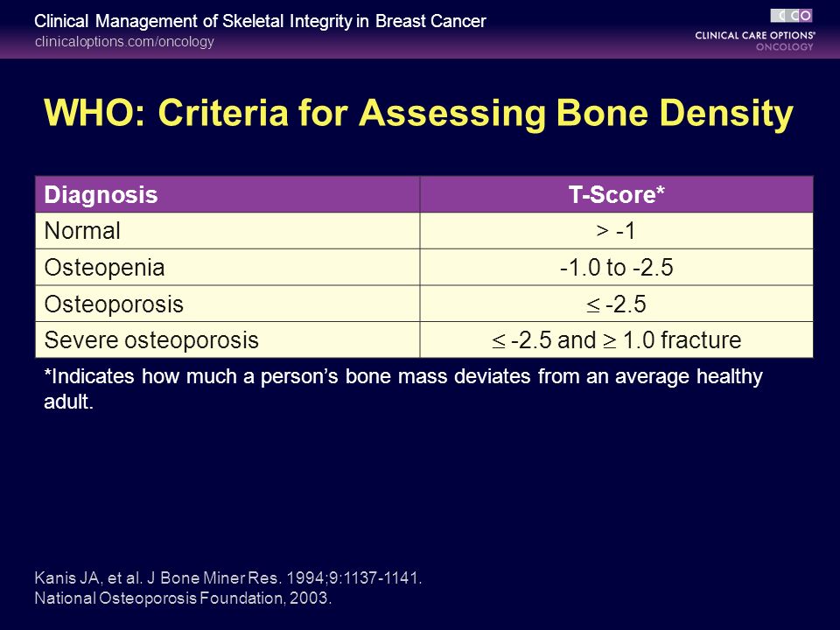
Task: Select the slide title WHO Criteria heading
Action: (x=418, y=113)
